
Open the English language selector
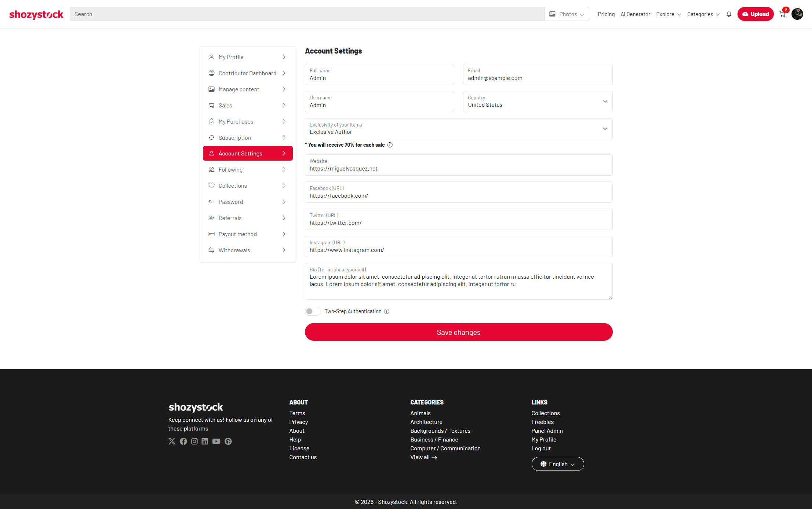pyautogui.click(x=557, y=464)
